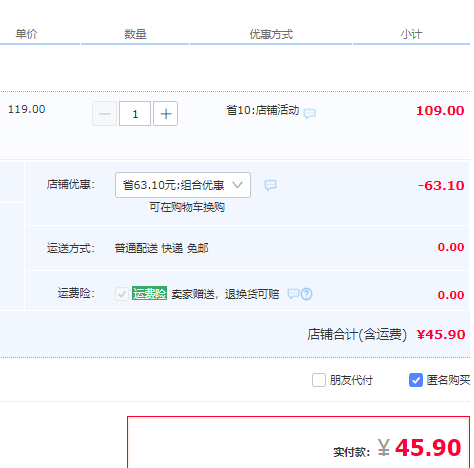Click the 优惠方式 column header
Image resolution: width=474 pixels, height=468 pixels.
271,34
